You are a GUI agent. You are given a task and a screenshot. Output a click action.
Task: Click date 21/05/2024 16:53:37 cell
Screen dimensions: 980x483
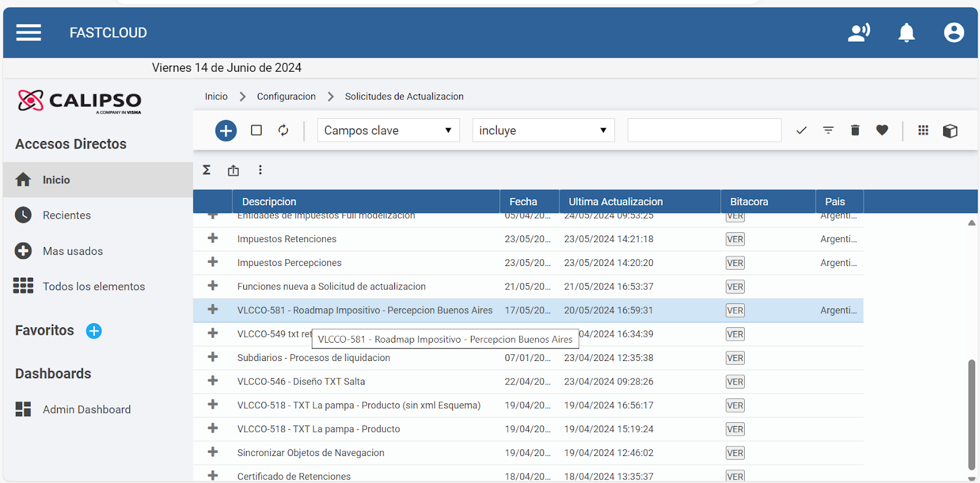pyautogui.click(x=609, y=286)
